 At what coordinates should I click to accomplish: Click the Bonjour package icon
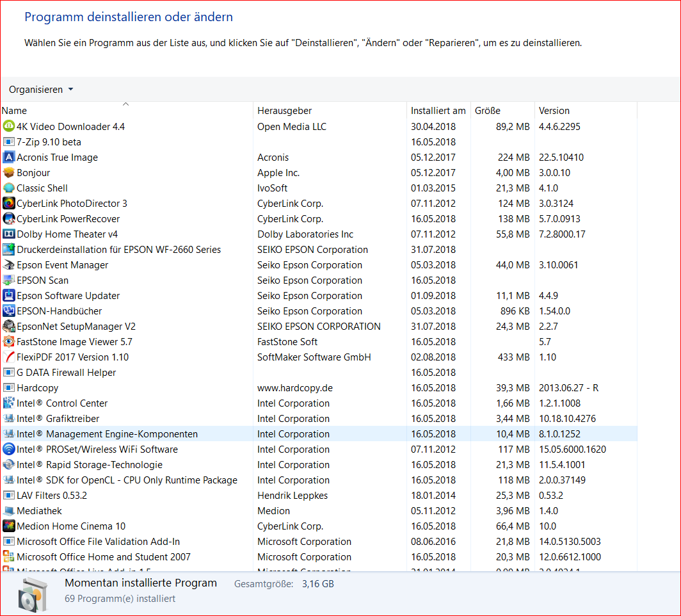point(9,172)
